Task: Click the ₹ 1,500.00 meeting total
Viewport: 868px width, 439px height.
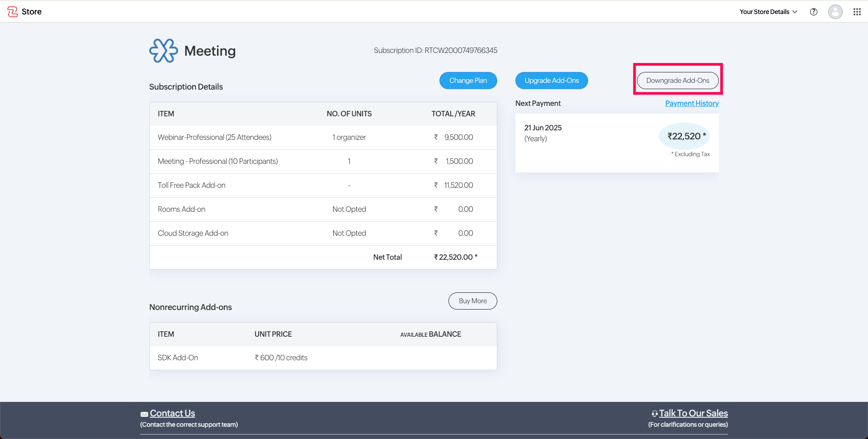Action: [x=453, y=161]
